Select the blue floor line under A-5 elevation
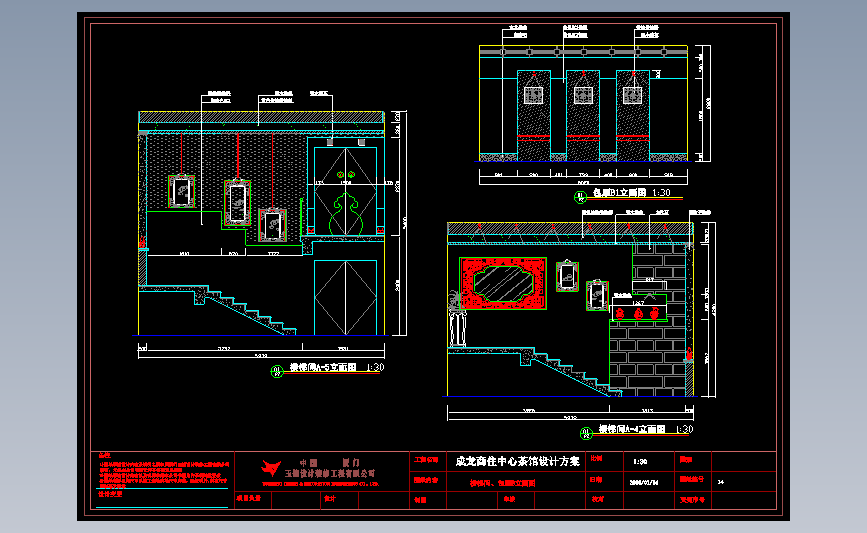 click(x=261, y=336)
